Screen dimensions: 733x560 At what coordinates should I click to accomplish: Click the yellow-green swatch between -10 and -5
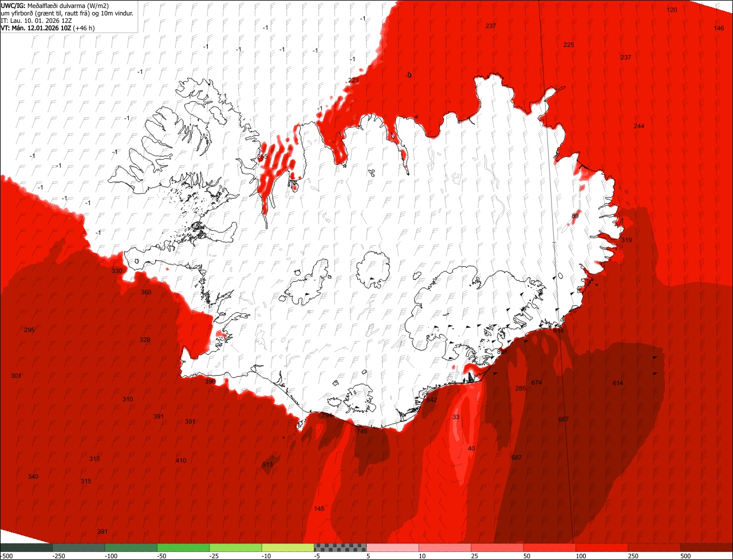point(287,547)
